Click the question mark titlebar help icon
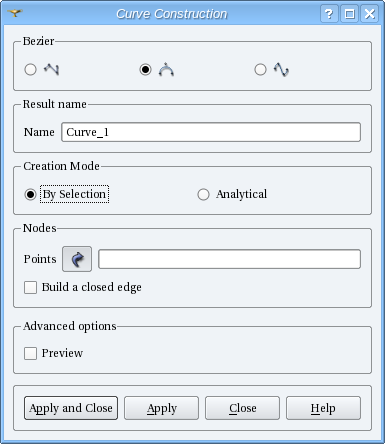The width and height of the screenshot is (385, 444). click(x=329, y=14)
